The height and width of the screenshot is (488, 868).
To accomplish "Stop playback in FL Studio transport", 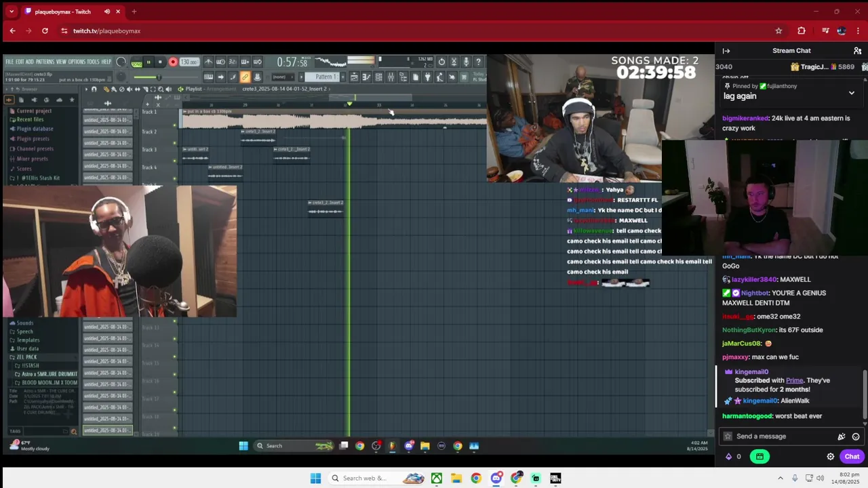I will click(x=160, y=62).
